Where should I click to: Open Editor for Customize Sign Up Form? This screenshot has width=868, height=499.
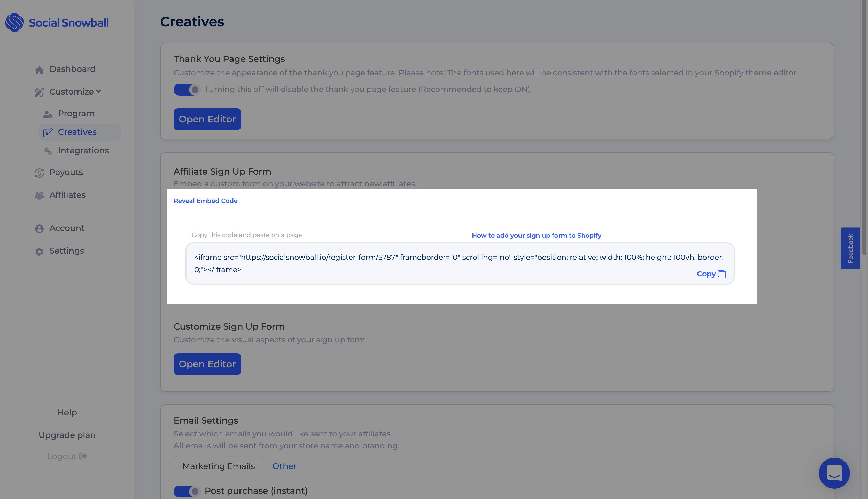pos(207,364)
